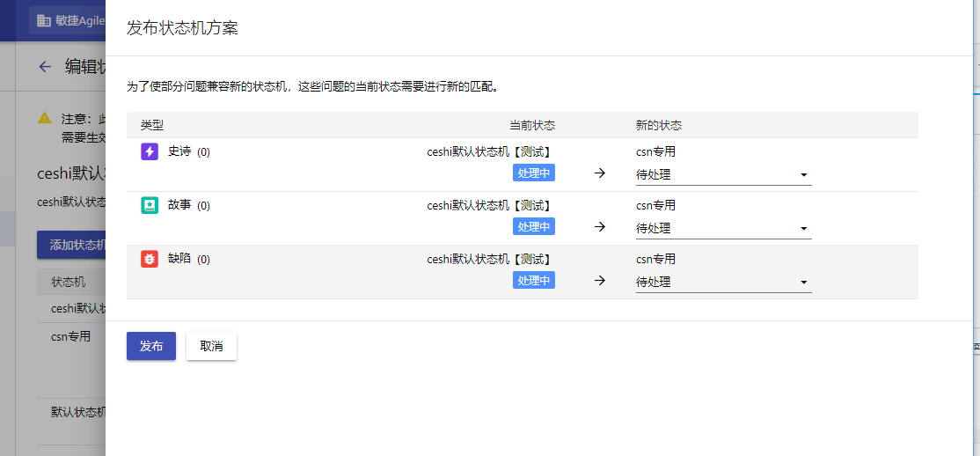This screenshot has height=456, width=980.
Task: Click the 当前状态 column header
Action: 532,125
